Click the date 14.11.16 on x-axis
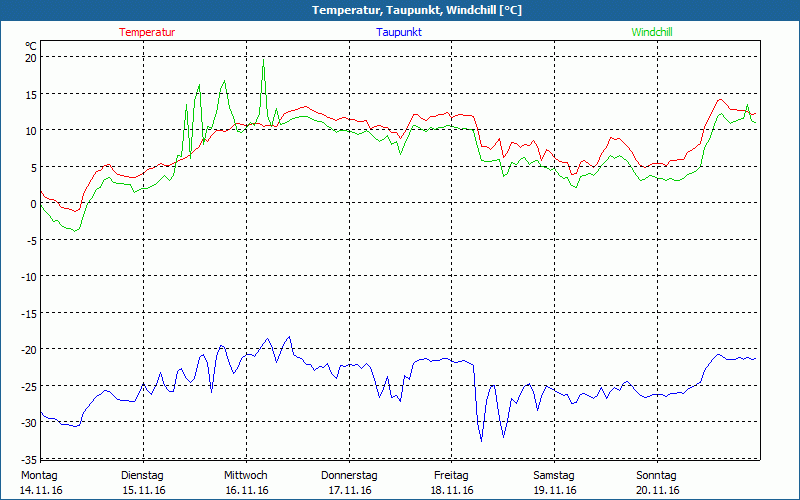This screenshot has width=800, height=500. coord(41,490)
